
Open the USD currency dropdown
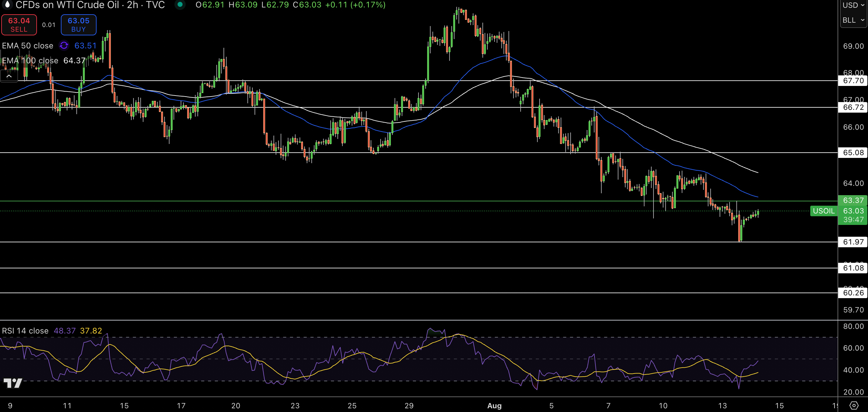853,5
